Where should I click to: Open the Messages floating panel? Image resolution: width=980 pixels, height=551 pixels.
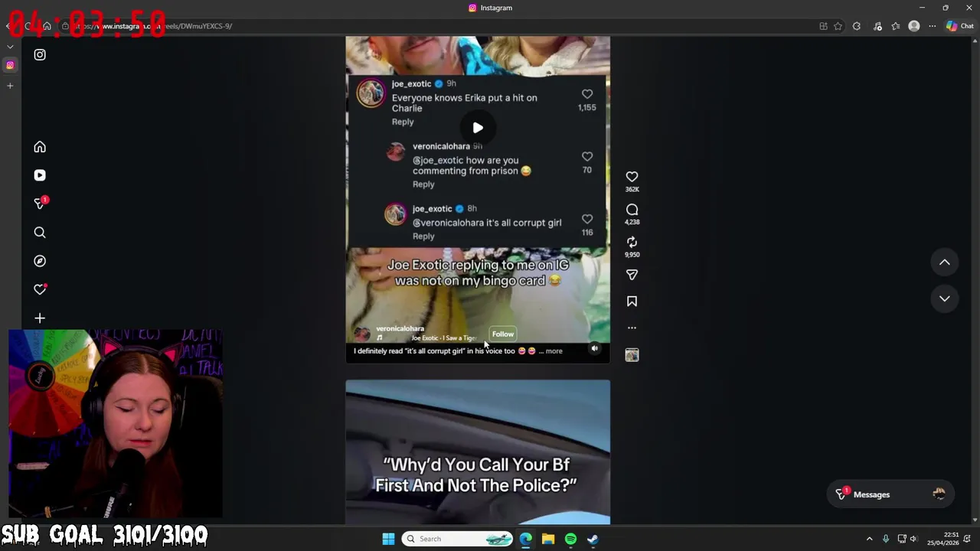click(x=890, y=494)
